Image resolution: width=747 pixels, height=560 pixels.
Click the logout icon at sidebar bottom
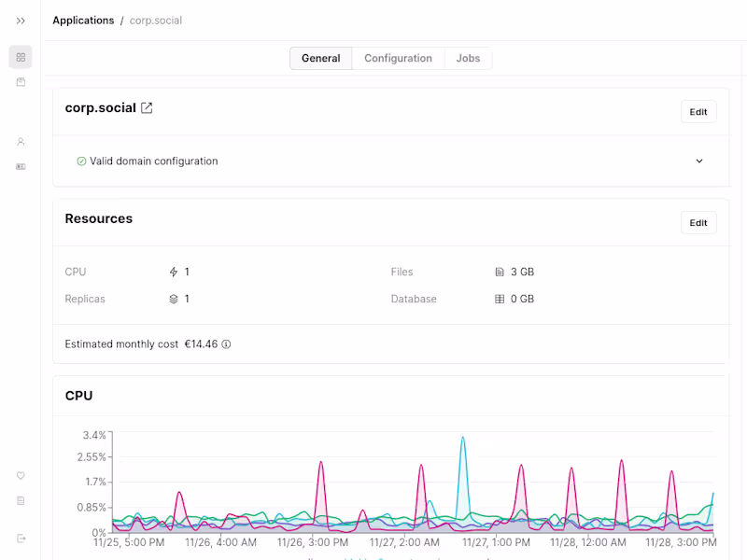coord(20,539)
